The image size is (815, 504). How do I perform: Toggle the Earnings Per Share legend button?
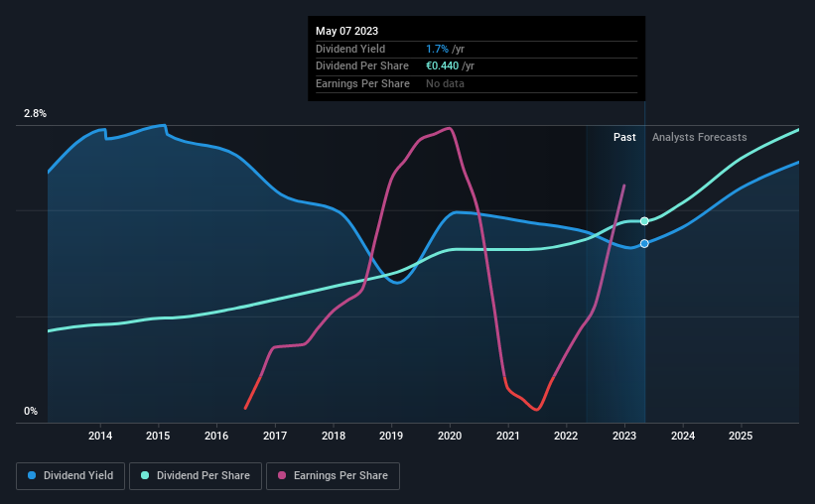point(333,476)
